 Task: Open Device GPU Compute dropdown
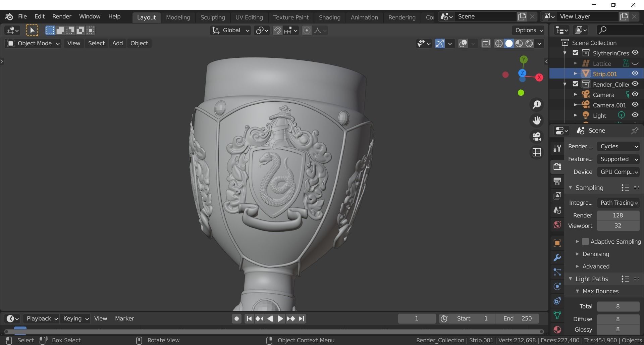click(x=618, y=172)
